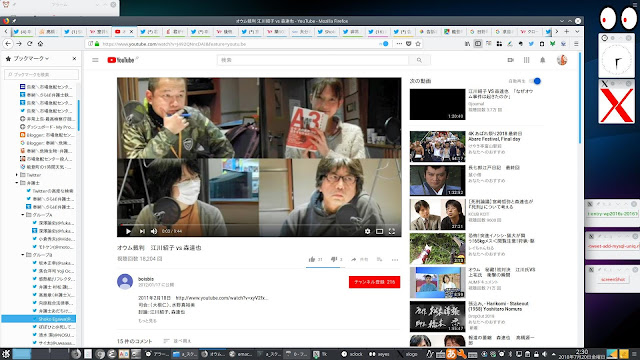Open the bookmarks sidebar header dropdown

[x=31, y=59]
